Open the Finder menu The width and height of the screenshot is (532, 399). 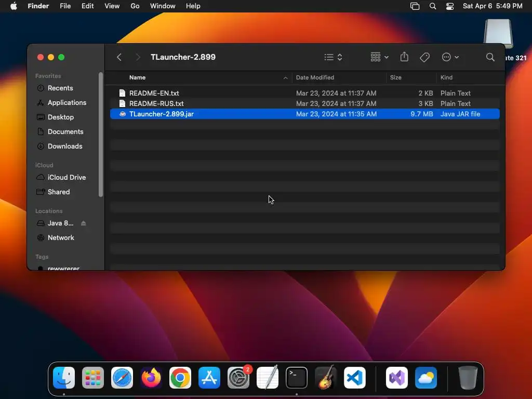pyautogui.click(x=38, y=6)
